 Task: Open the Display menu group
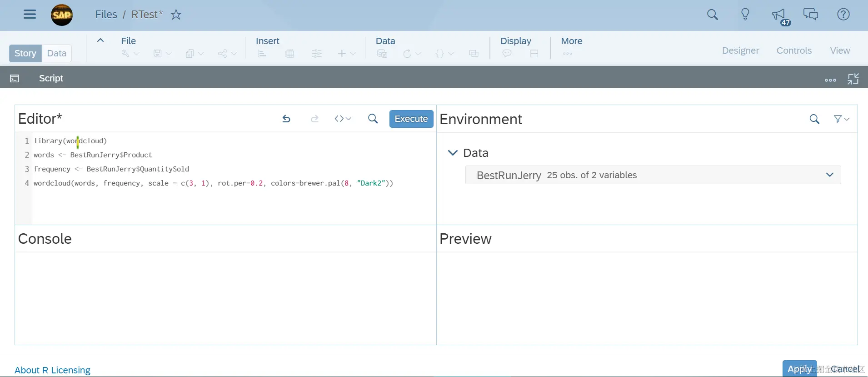click(516, 41)
